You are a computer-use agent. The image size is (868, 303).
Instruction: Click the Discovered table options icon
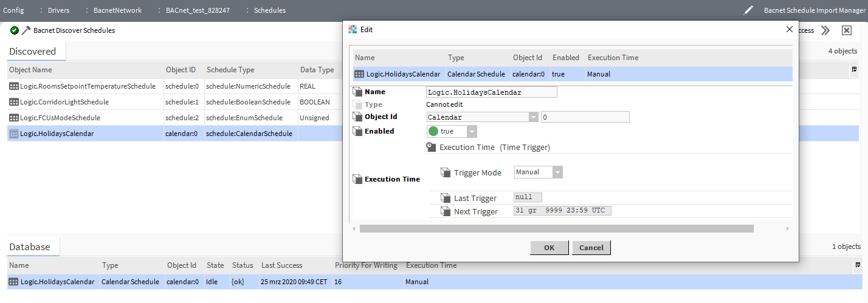point(855,70)
